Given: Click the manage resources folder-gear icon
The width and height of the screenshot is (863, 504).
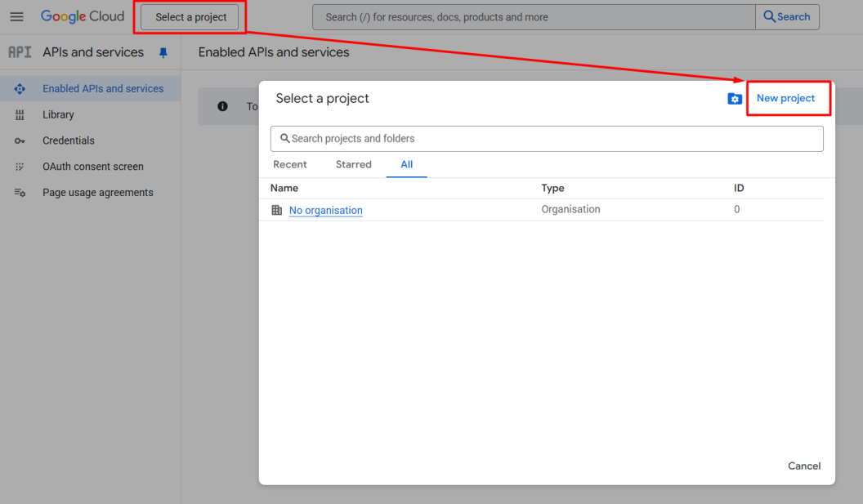Looking at the screenshot, I should 734,99.
